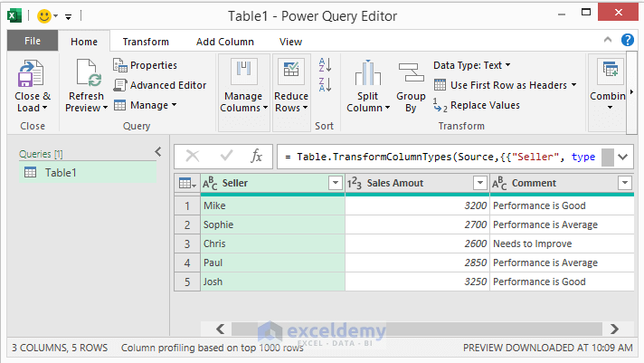Open the Close & Load dropdown arrow

(x=44, y=108)
